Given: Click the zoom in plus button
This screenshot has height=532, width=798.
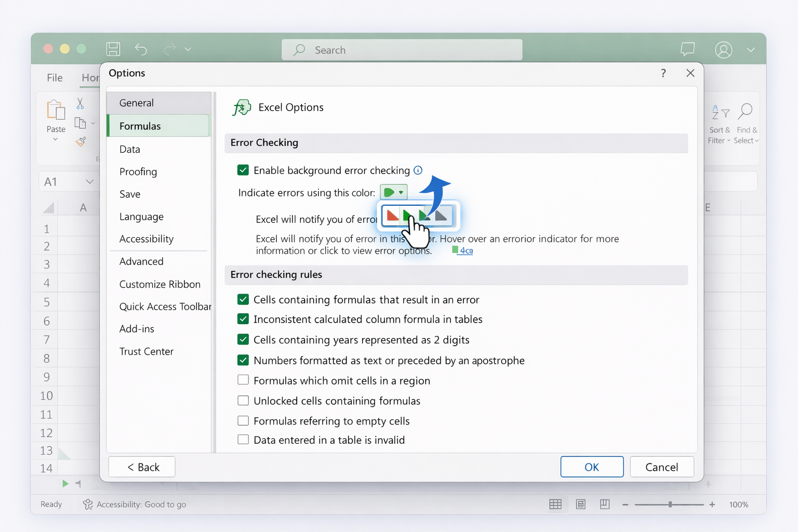Looking at the screenshot, I should (712, 504).
